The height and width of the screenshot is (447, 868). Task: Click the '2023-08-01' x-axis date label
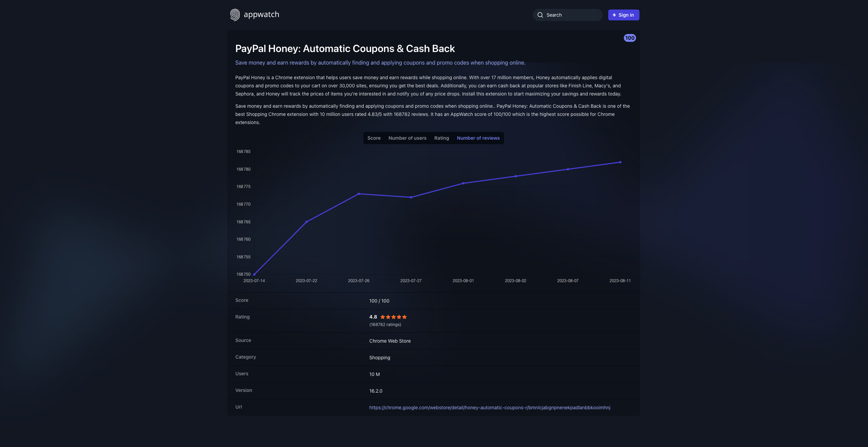click(463, 281)
